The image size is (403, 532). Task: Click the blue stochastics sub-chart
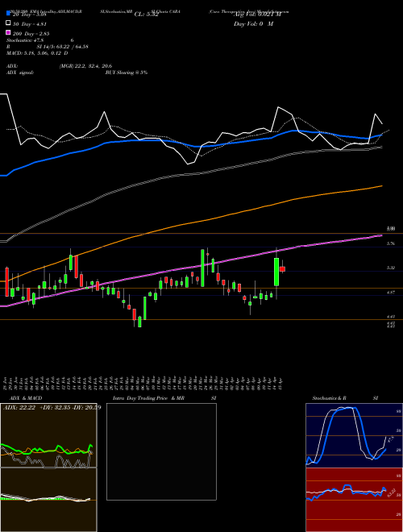(354, 435)
